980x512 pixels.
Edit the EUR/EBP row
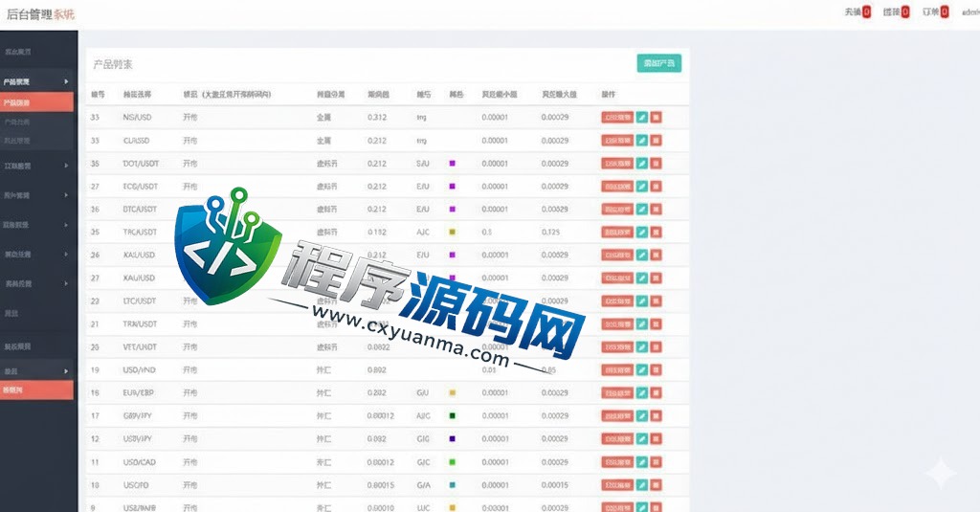point(642,392)
